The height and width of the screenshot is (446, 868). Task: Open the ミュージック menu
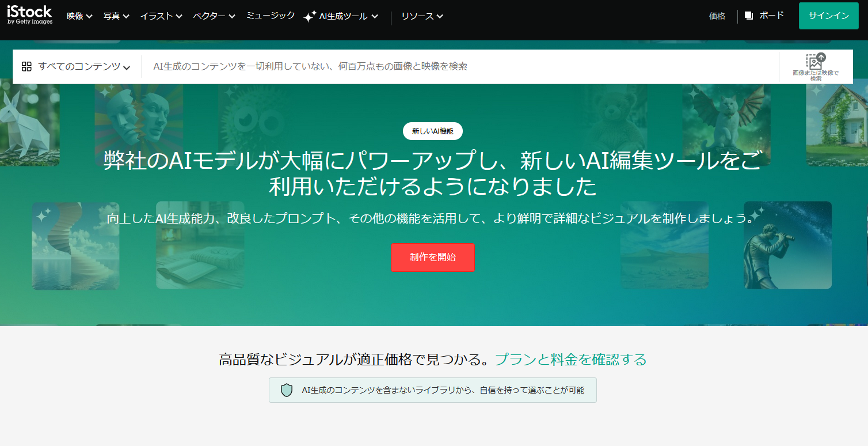point(271,16)
